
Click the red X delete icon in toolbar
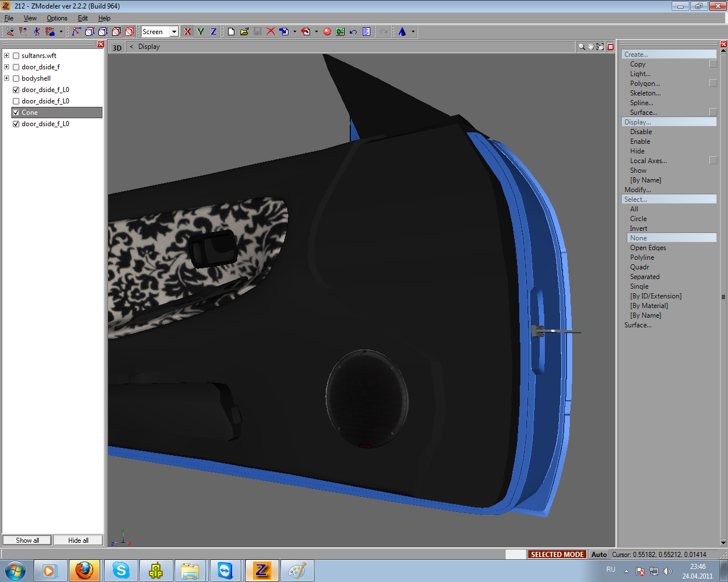(x=271, y=32)
